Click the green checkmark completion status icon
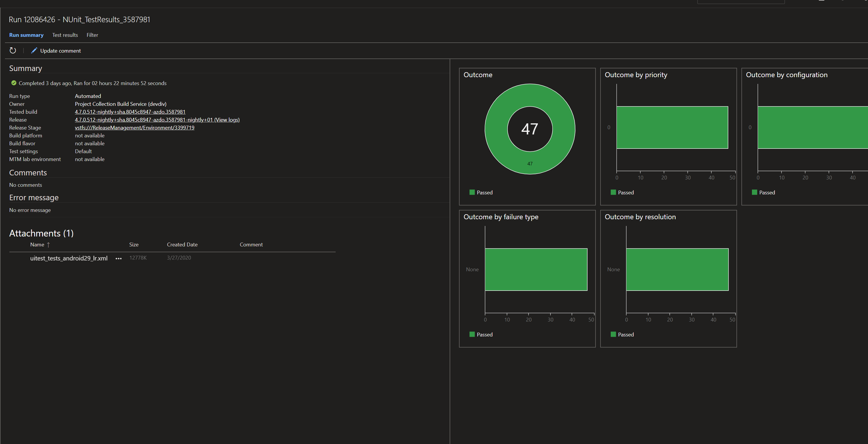Screen dimensions: 868x444 coord(13,83)
